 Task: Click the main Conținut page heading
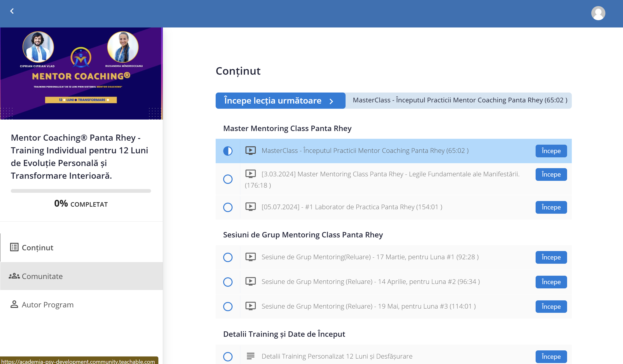(238, 71)
